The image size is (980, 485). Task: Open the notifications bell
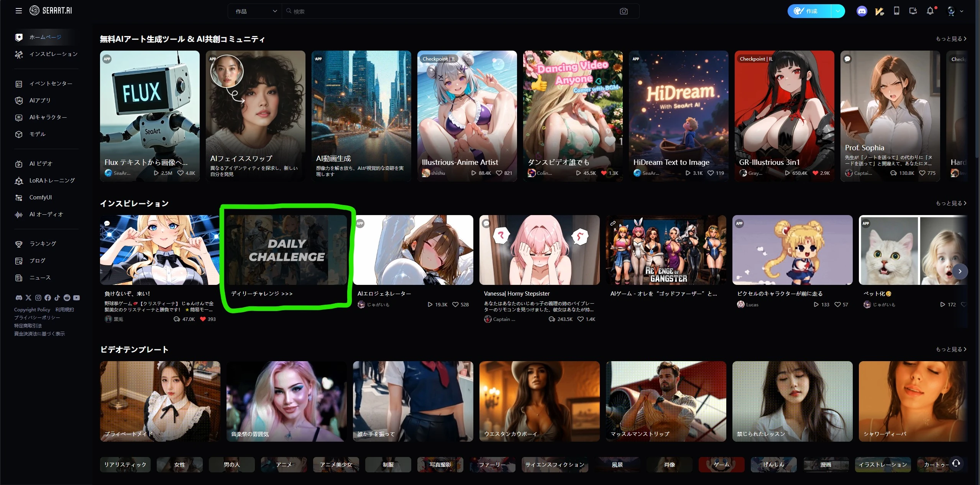930,11
